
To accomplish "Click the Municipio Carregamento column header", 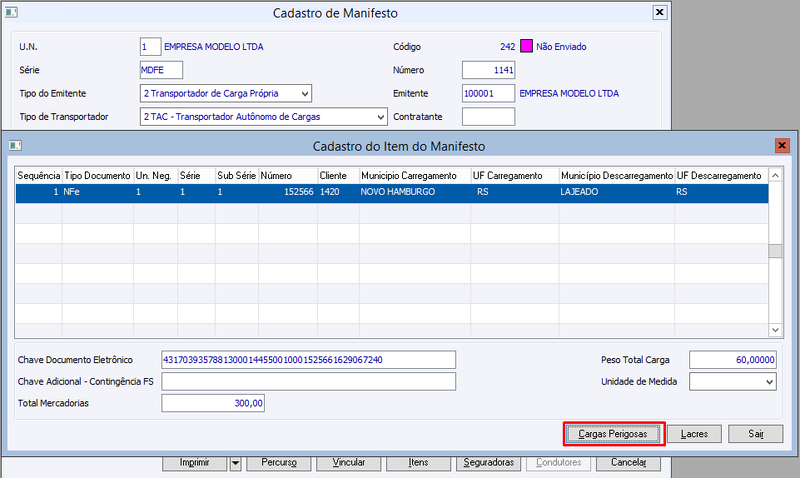I will pos(415,175).
